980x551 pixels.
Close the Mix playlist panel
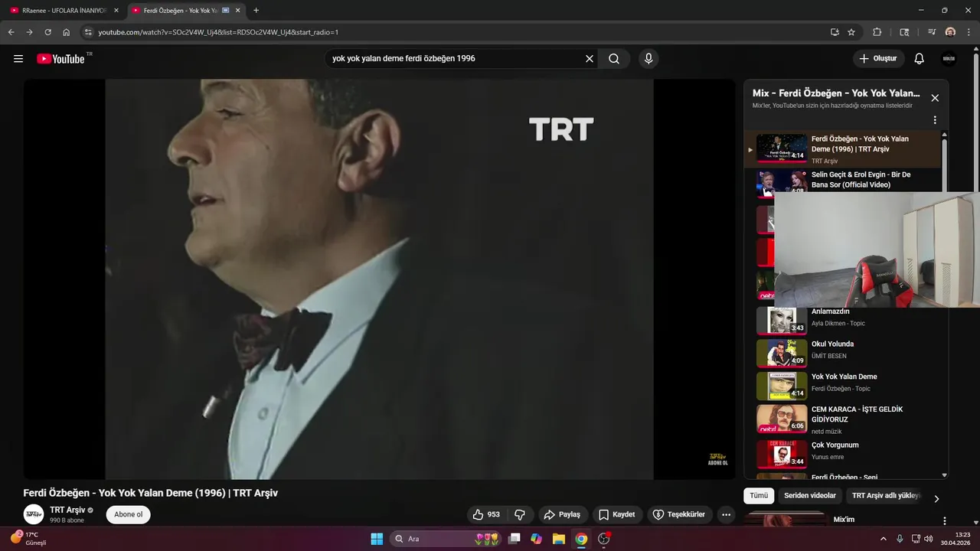(935, 98)
